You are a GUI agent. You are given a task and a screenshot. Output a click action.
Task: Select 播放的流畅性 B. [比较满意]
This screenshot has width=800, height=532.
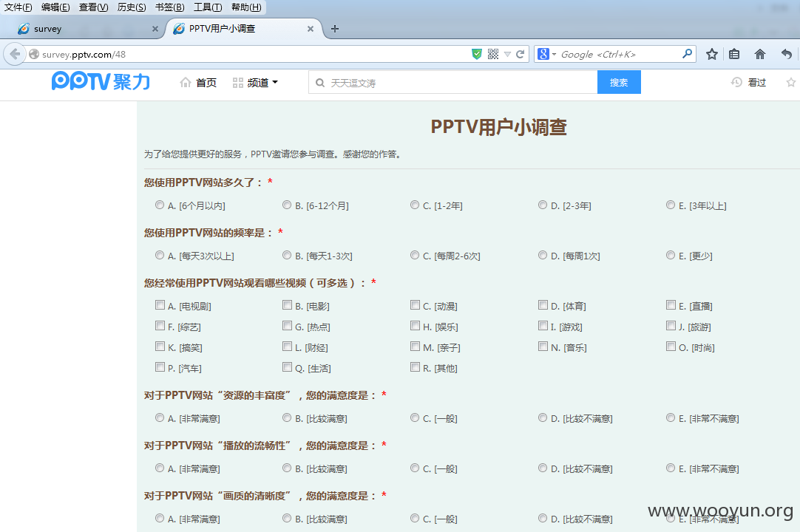click(x=287, y=468)
